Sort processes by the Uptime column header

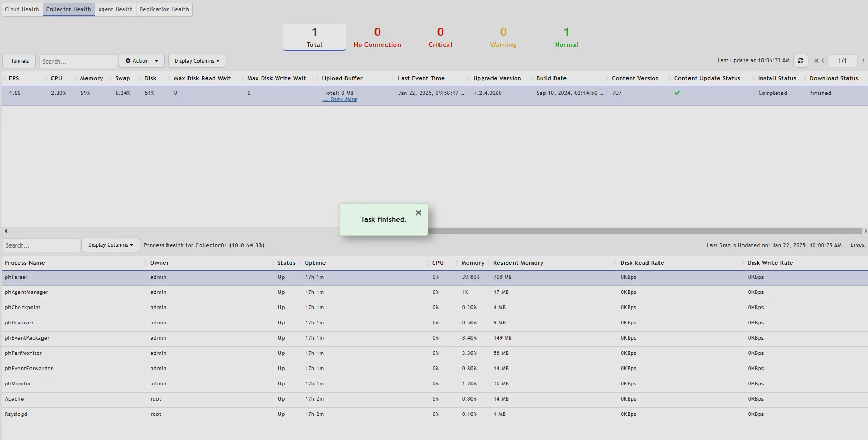click(315, 263)
